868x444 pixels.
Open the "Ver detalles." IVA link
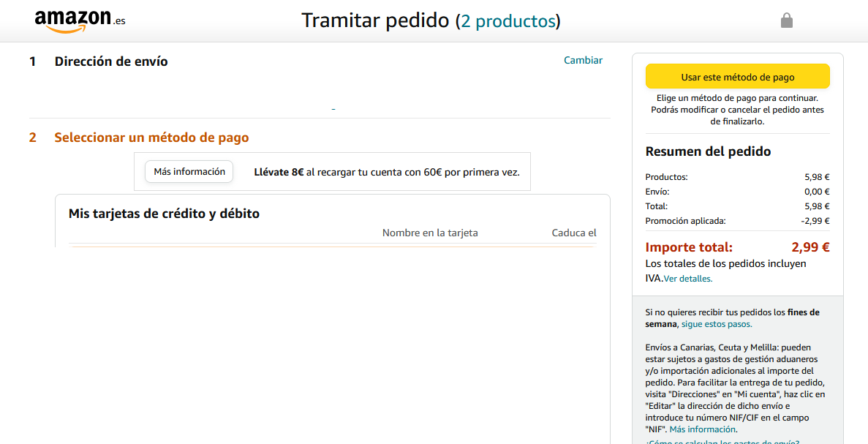click(688, 279)
